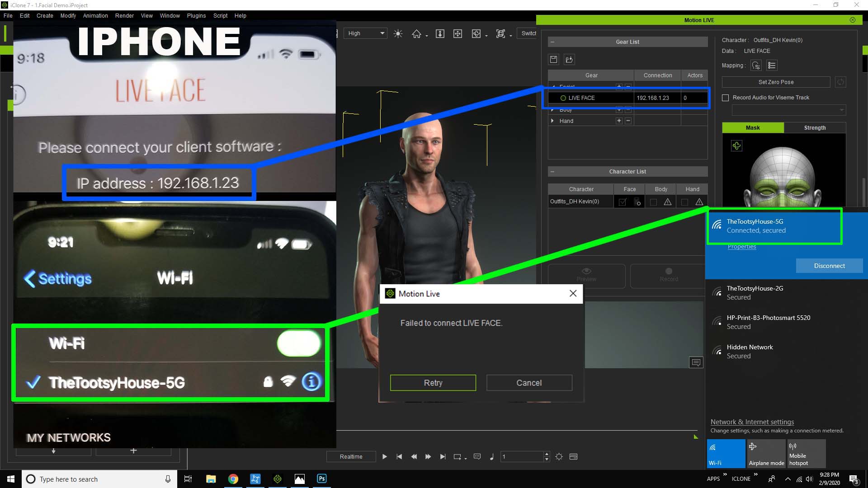Click the Set Zero Pose button
This screenshot has width=868, height=488.
point(776,82)
